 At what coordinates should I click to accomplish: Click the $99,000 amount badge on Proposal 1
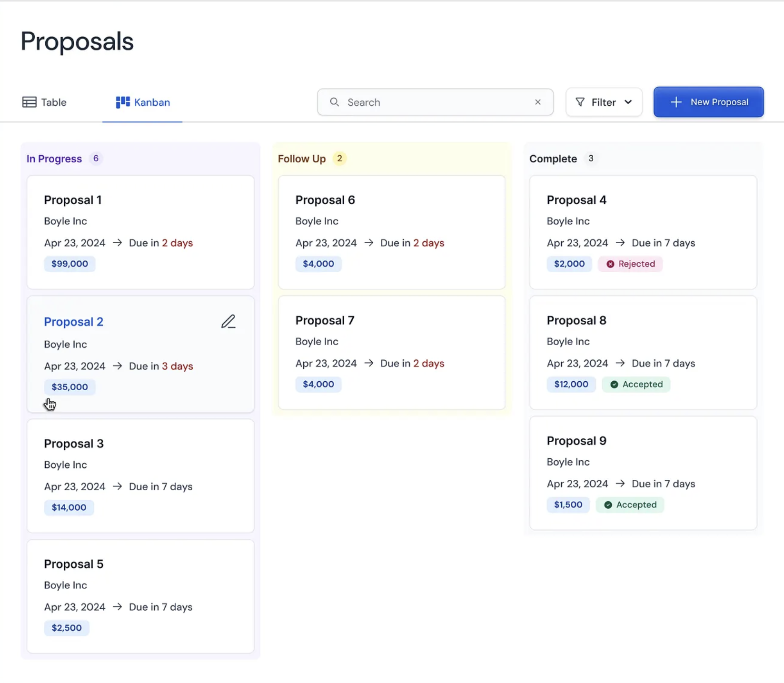click(69, 264)
